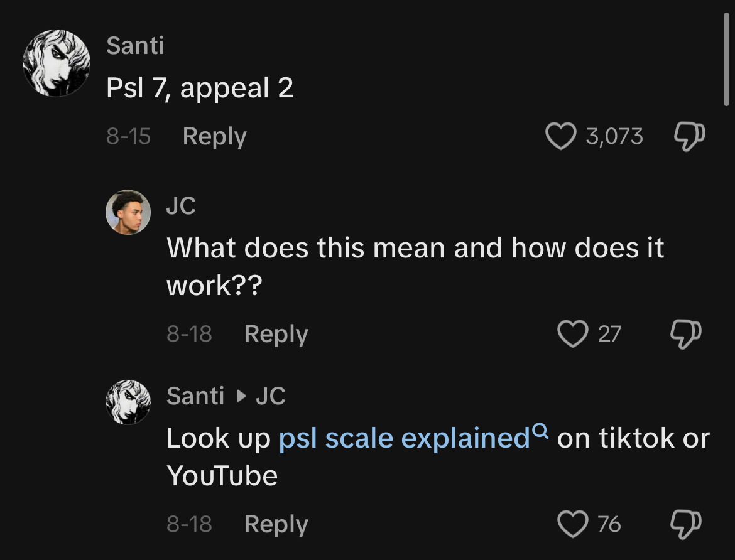
Task: Open Santi's username on top comment
Action: (x=135, y=45)
